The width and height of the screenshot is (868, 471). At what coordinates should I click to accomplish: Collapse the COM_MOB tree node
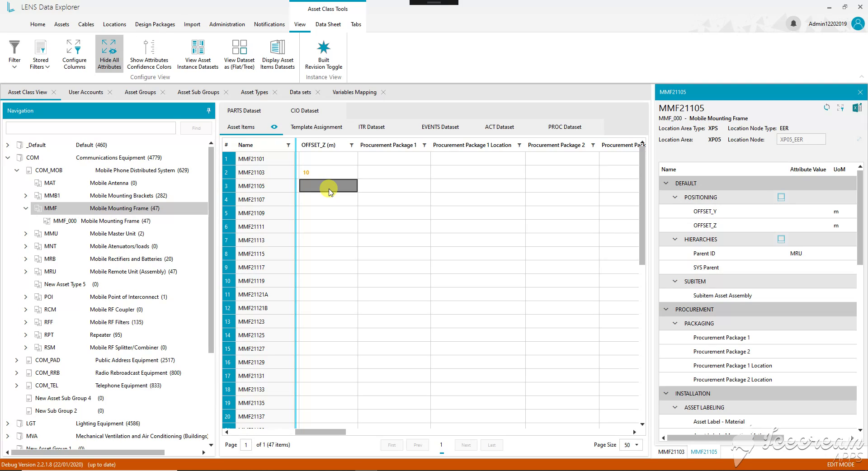[x=17, y=170]
